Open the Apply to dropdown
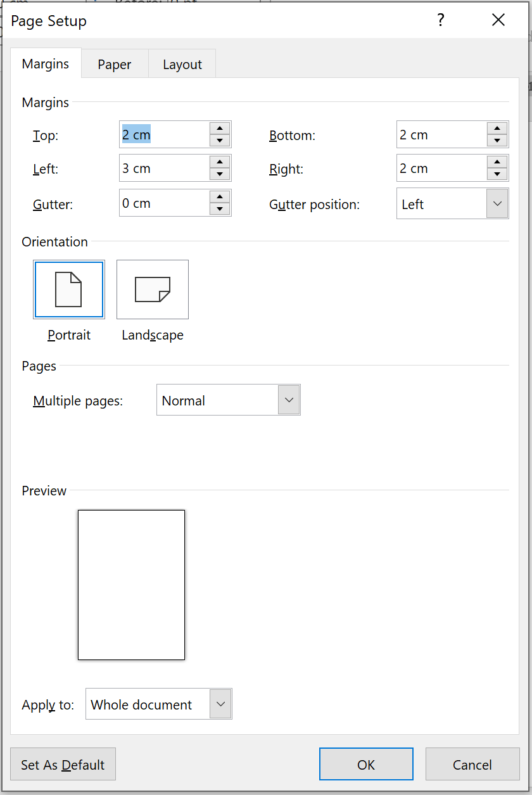Screen dimensions: 532x795 220,704
